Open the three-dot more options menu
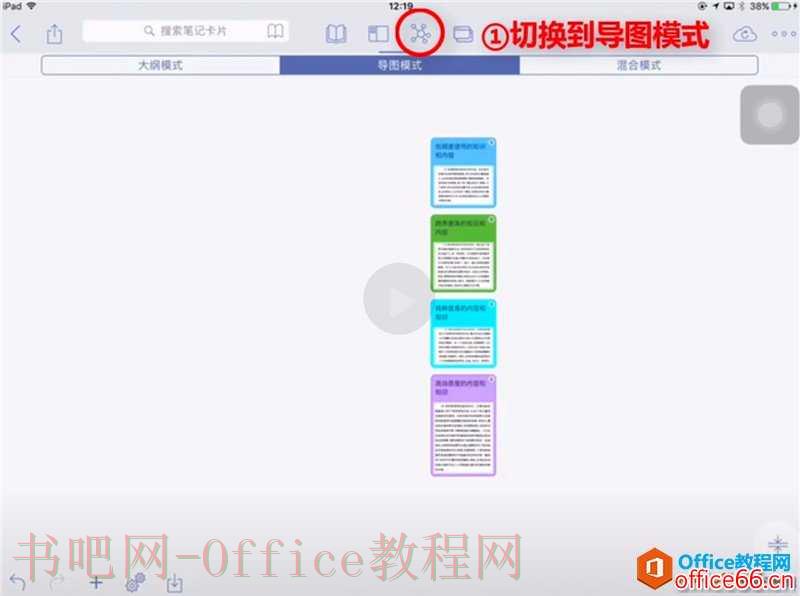Screen dimensions: 800x596 784,34
